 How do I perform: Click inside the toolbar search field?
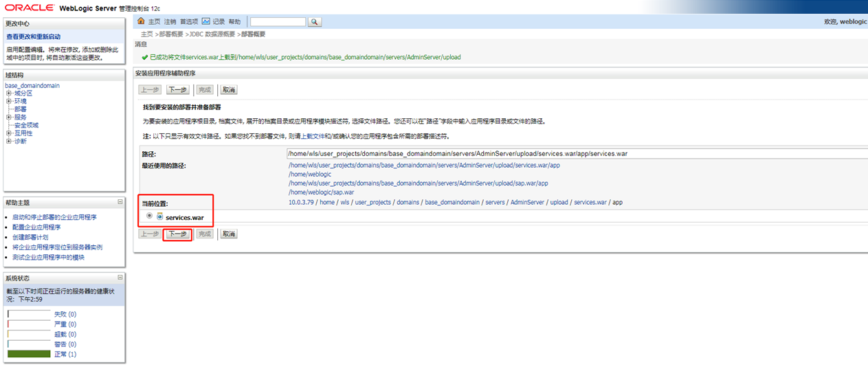pos(278,22)
